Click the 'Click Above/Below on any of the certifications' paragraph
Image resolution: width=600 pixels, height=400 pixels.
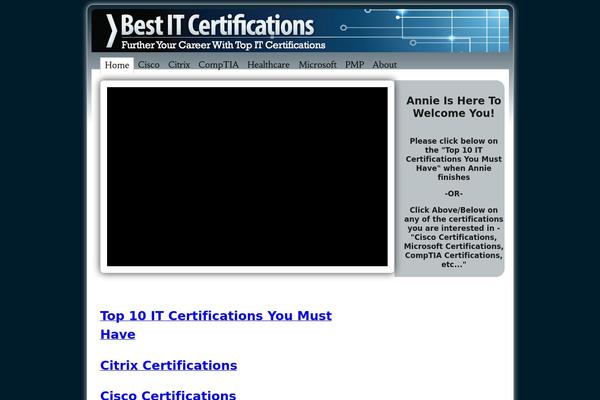tap(453, 237)
